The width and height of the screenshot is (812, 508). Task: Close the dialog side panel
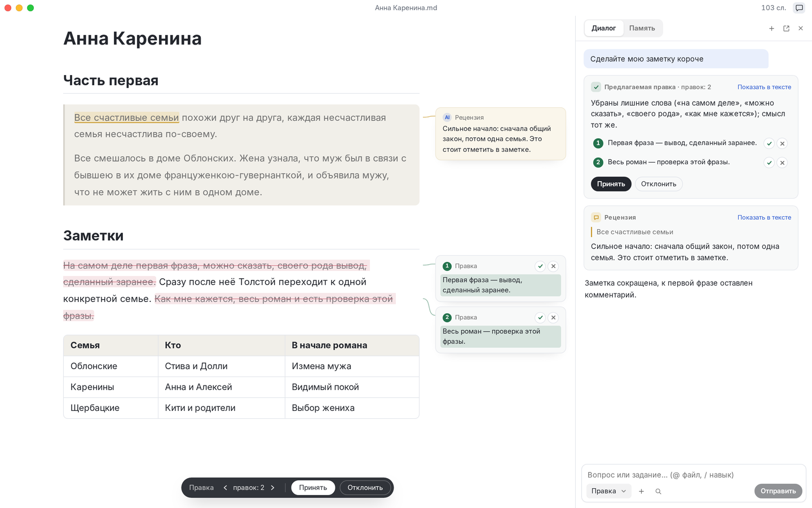click(x=801, y=28)
